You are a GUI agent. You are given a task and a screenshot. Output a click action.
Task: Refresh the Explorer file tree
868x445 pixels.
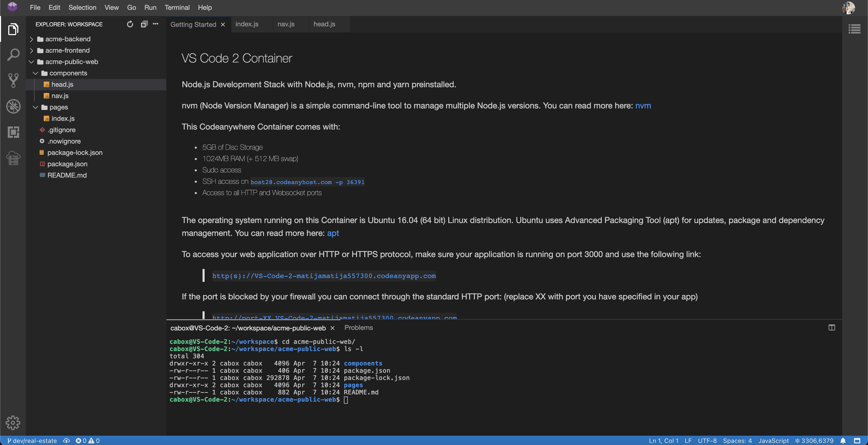click(x=130, y=24)
